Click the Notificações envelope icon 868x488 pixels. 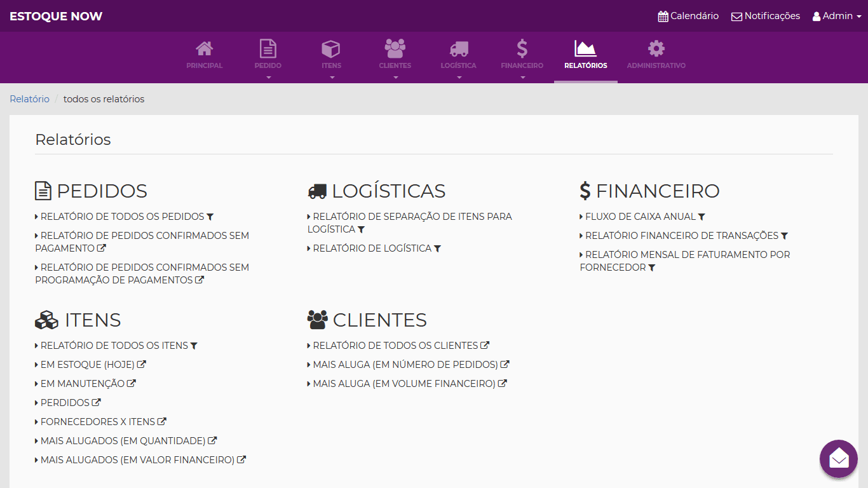click(736, 17)
